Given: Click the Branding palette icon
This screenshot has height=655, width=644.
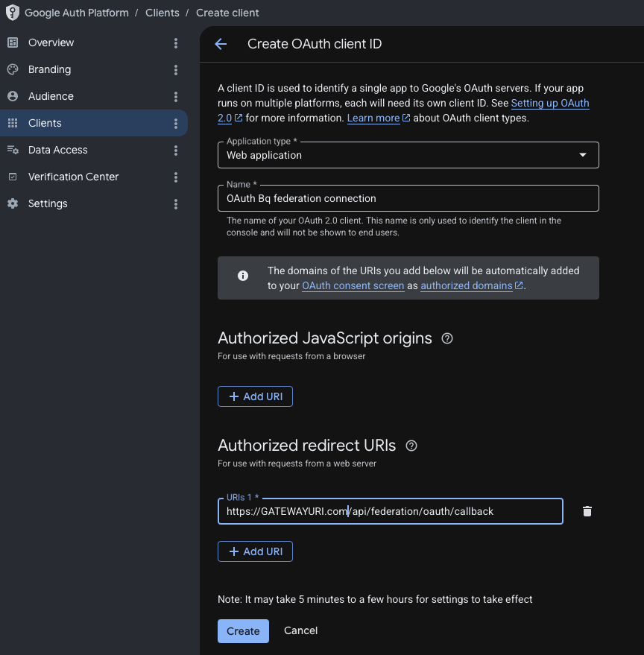Looking at the screenshot, I should pyautogui.click(x=13, y=69).
